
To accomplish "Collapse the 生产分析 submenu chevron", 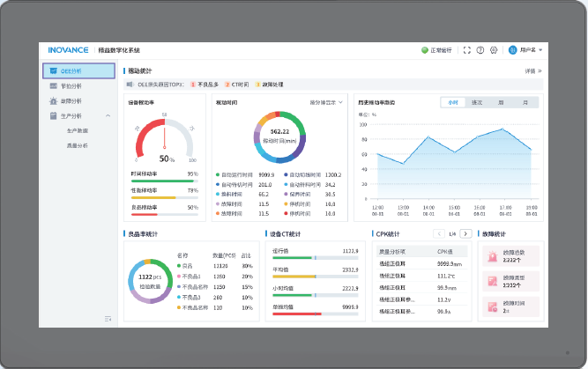I will [108, 115].
